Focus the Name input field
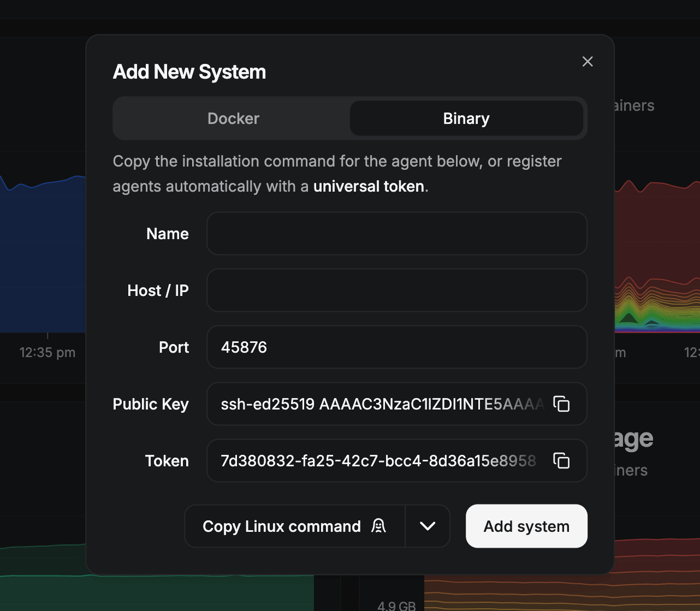The image size is (700, 611). pos(396,234)
